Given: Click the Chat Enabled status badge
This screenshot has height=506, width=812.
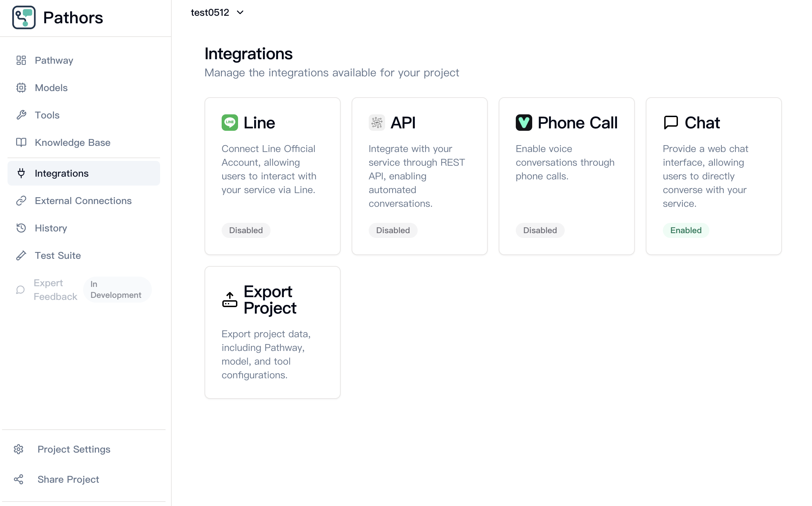Looking at the screenshot, I should tap(686, 230).
